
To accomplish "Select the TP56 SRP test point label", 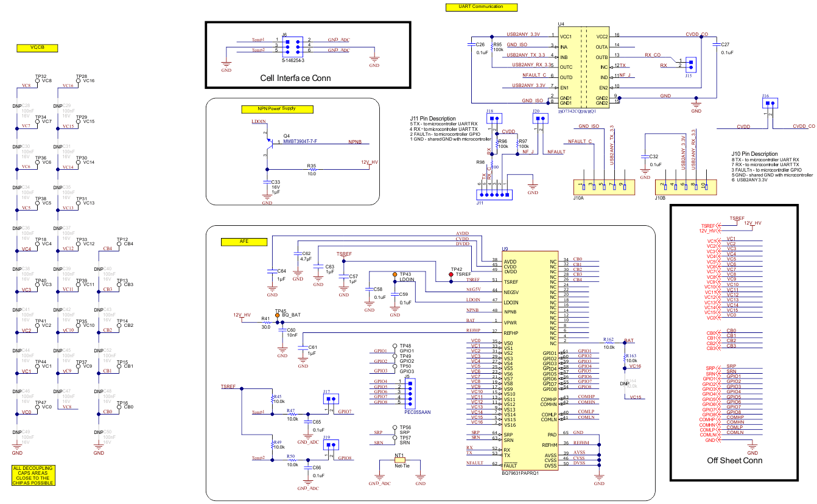I will (x=405, y=430).
